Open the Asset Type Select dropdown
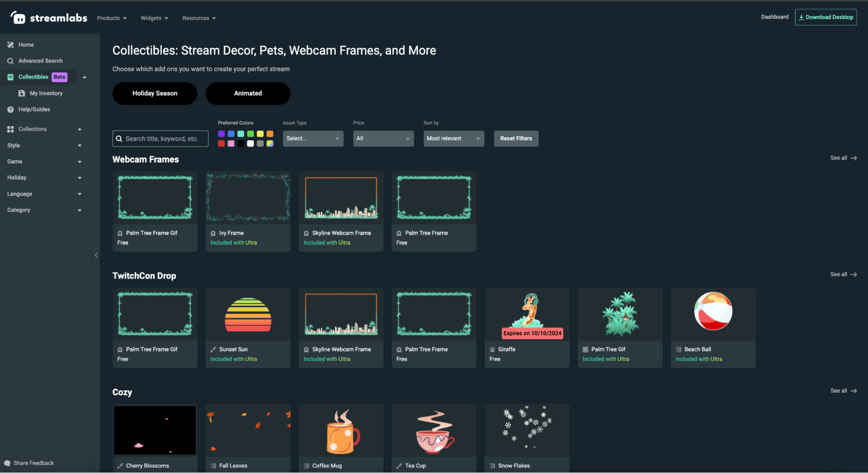 point(313,138)
